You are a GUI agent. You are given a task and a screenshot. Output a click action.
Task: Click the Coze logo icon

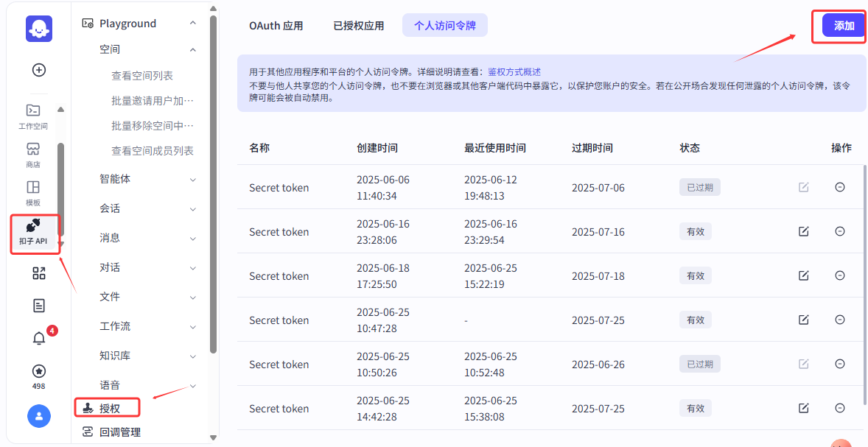coord(39,29)
